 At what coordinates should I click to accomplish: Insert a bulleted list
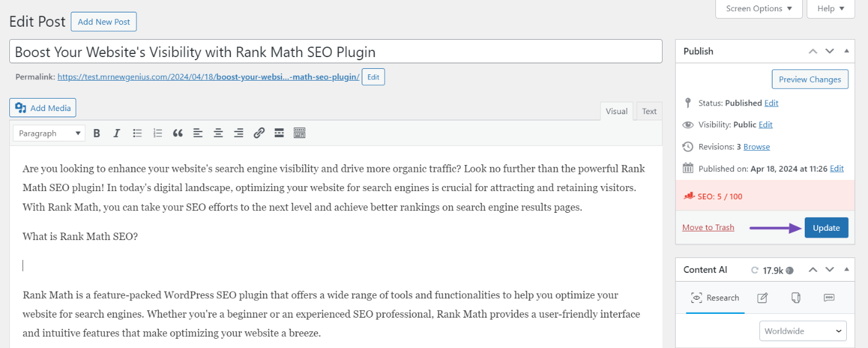point(138,133)
